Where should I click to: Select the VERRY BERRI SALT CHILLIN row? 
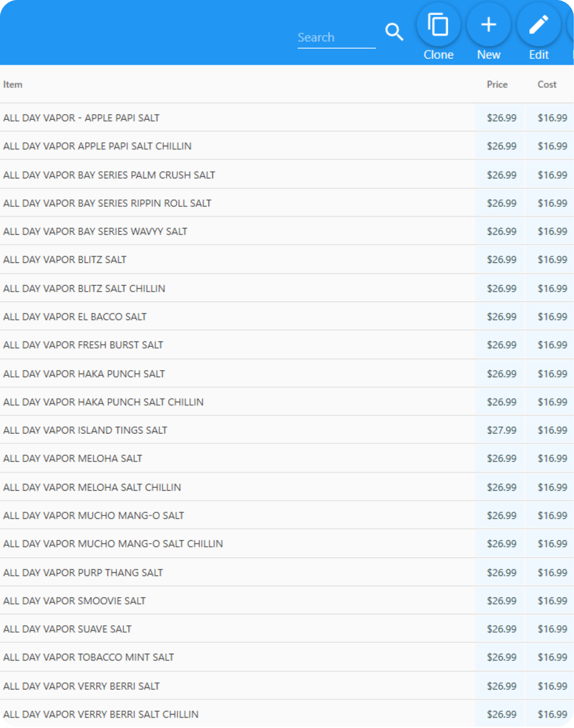click(x=101, y=714)
